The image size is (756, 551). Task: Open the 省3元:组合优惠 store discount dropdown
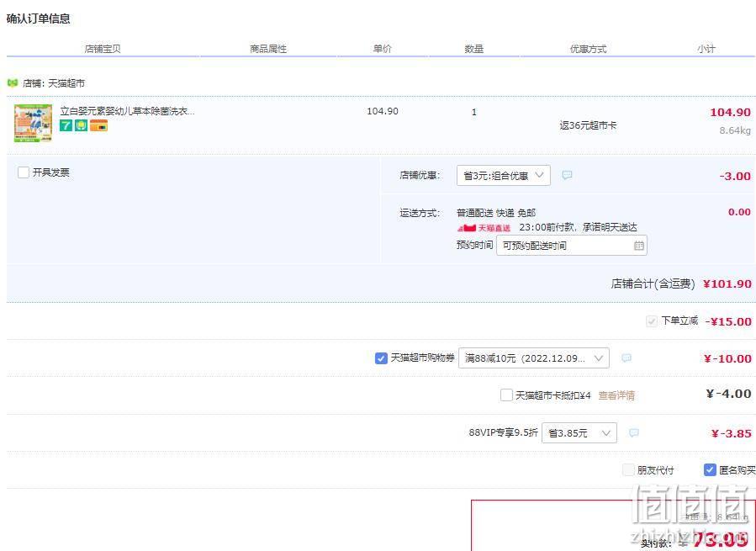pyautogui.click(x=504, y=176)
